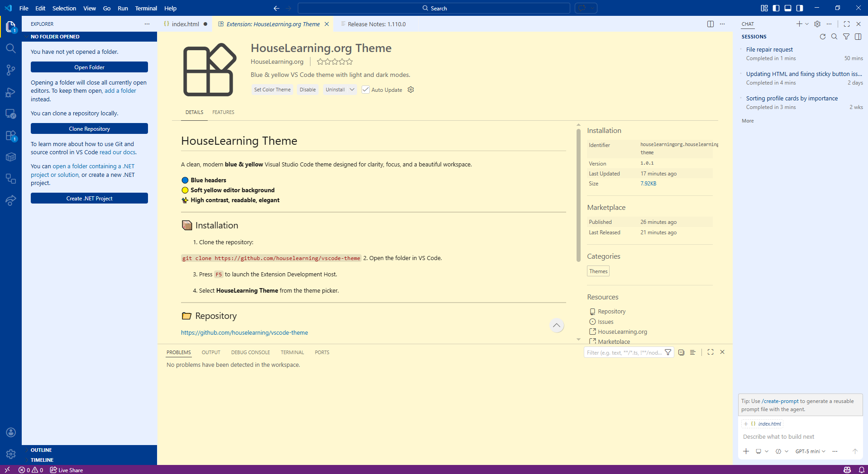Focus the Problems filter input

624,352
